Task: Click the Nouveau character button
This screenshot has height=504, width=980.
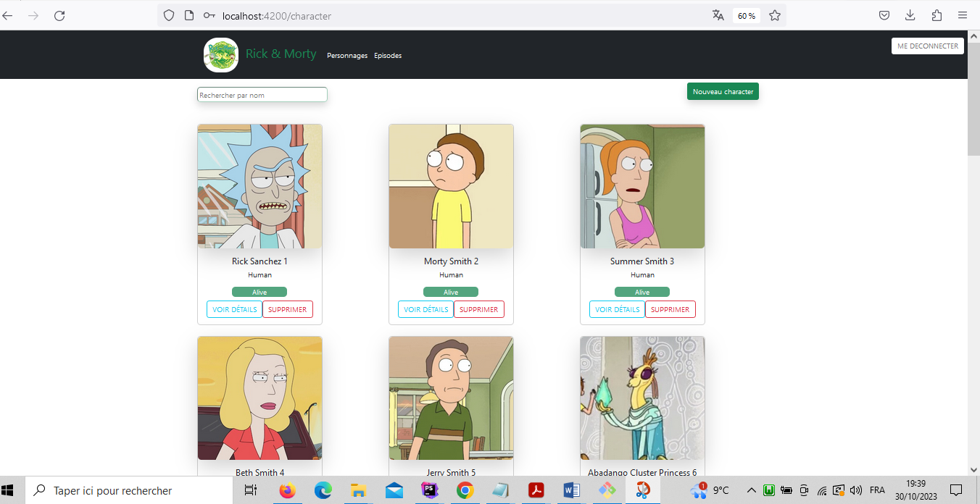Action: (x=723, y=91)
